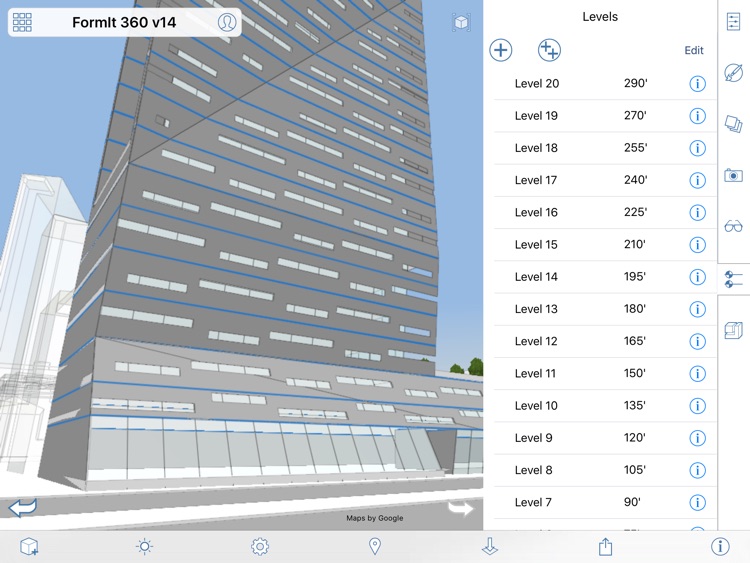Open the scenes camera panel

(733, 175)
